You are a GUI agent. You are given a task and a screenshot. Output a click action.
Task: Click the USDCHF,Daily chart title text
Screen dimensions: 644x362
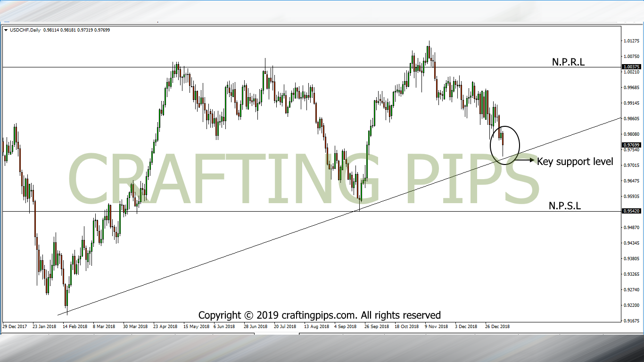(25, 30)
